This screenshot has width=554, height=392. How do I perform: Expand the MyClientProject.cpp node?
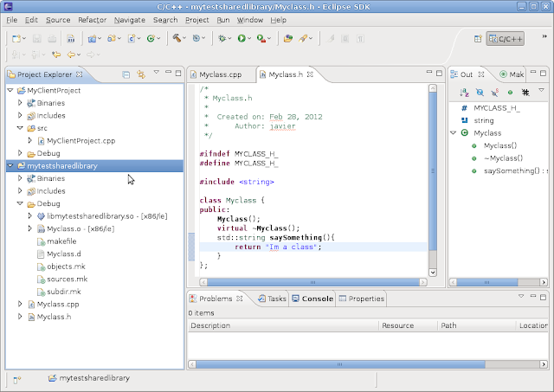click(30, 140)
